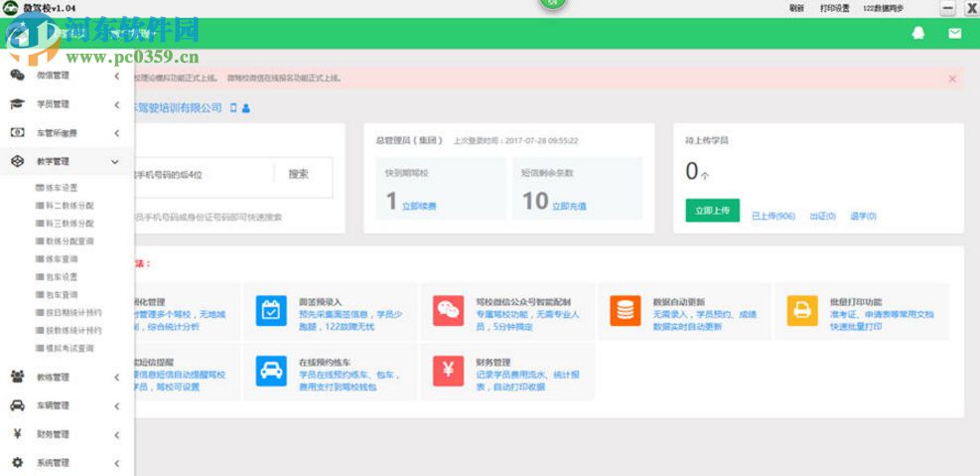
Task: Click the blue 面签预录入 calendar icon
Action: click(x=270, y=310)
